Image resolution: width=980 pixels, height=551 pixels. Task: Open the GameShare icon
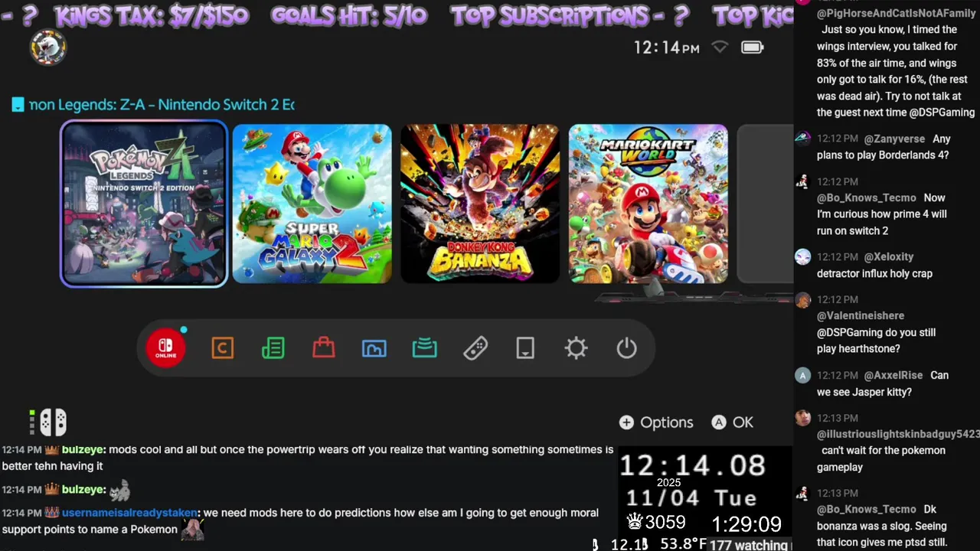(424, 348)
